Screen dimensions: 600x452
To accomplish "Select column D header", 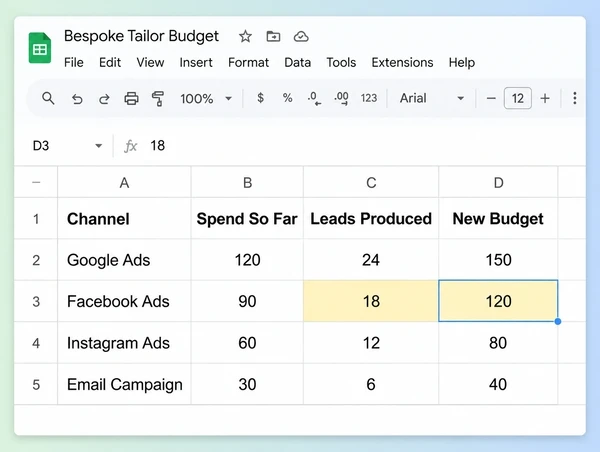I will pos(498,183).
